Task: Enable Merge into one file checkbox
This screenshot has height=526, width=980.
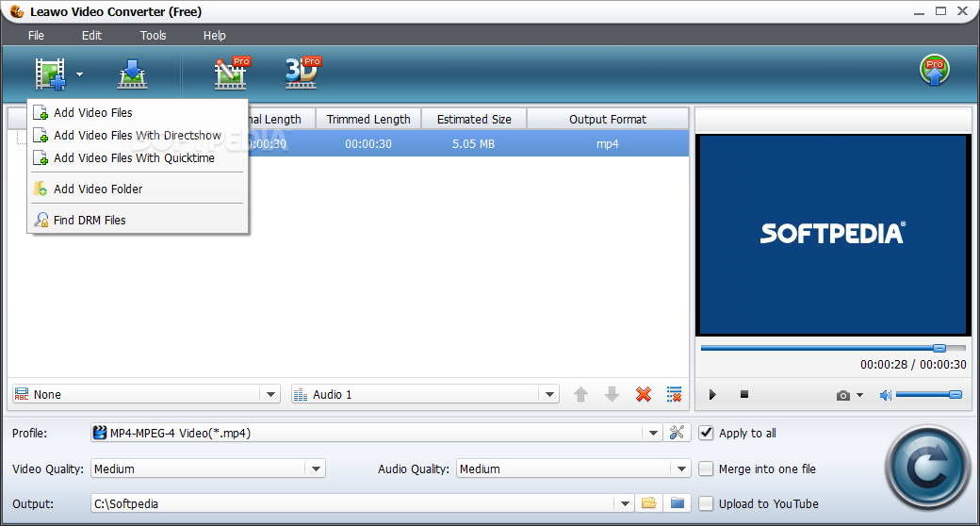Action: point(706,468)
